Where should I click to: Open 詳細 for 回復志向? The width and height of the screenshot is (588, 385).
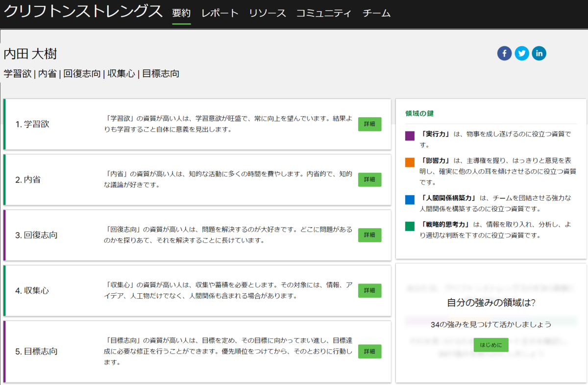tap(369, 235)
